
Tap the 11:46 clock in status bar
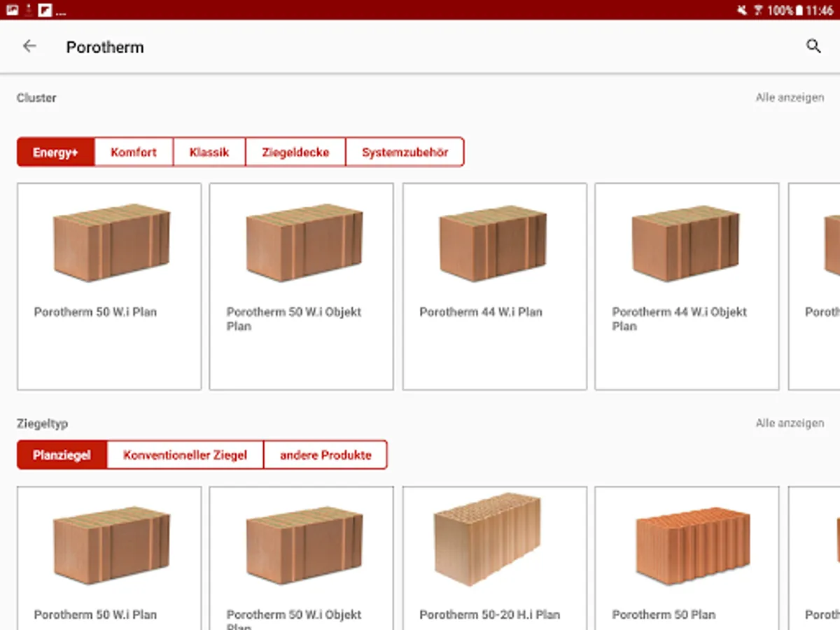(820, 10)
